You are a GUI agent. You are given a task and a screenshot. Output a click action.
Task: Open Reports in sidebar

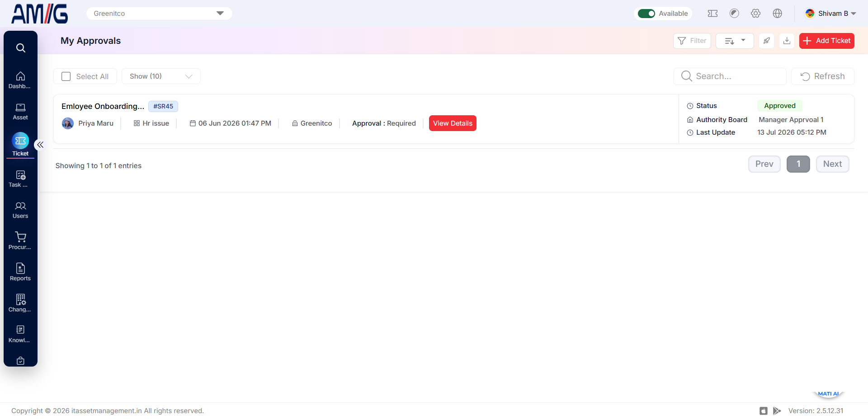[x=20, y=272]
